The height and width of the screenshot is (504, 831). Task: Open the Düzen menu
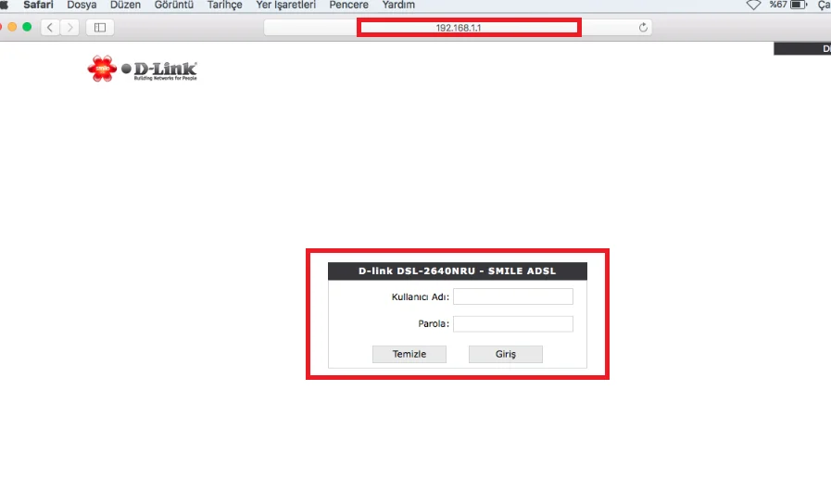[x=125, y=6]
